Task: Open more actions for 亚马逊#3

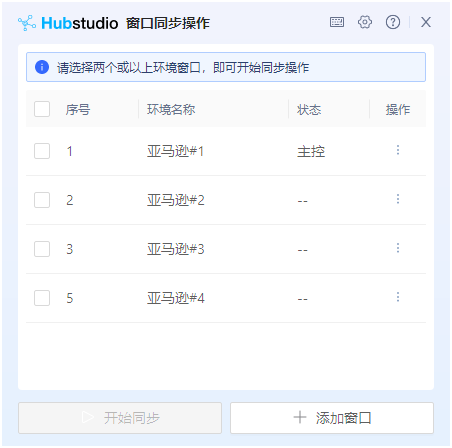Action: click(398, 248)
